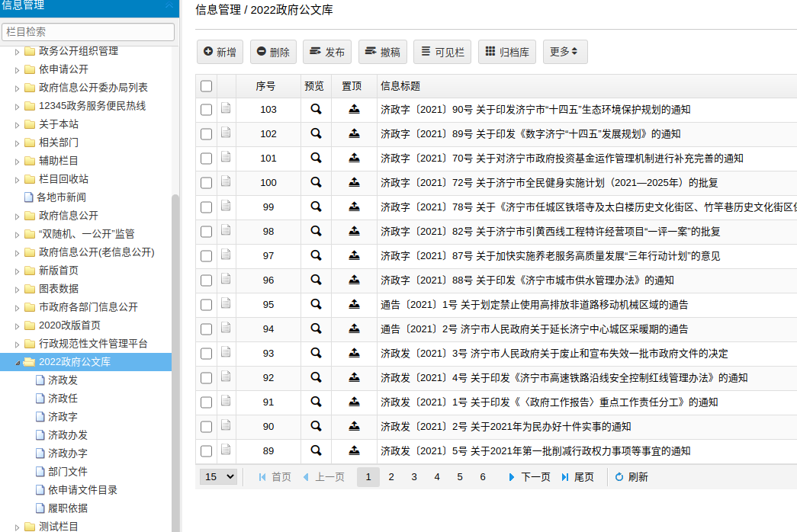Check the select-all header checkbox
Screen dimensions: 797x532
click(x=207, y=86)
